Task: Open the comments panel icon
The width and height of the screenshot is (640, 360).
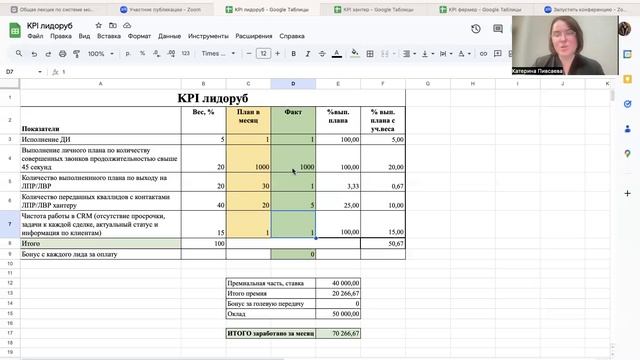Action: (498, 29)
